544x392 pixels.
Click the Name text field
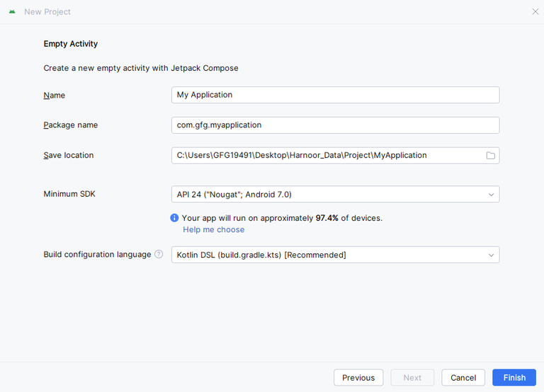point(335,95)
